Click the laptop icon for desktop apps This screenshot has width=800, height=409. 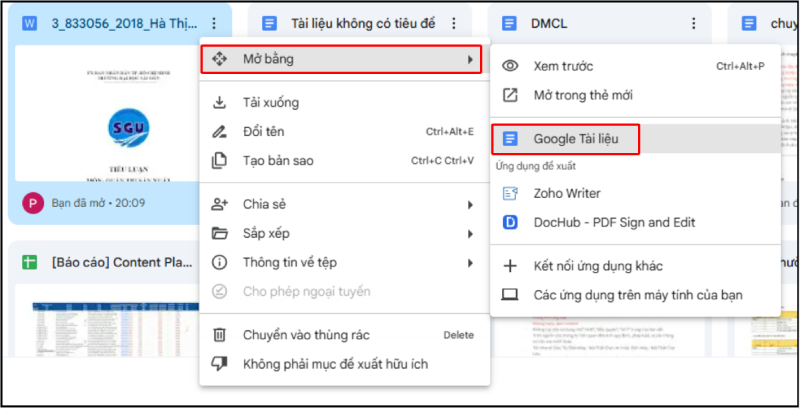click(x=510, y=295)
